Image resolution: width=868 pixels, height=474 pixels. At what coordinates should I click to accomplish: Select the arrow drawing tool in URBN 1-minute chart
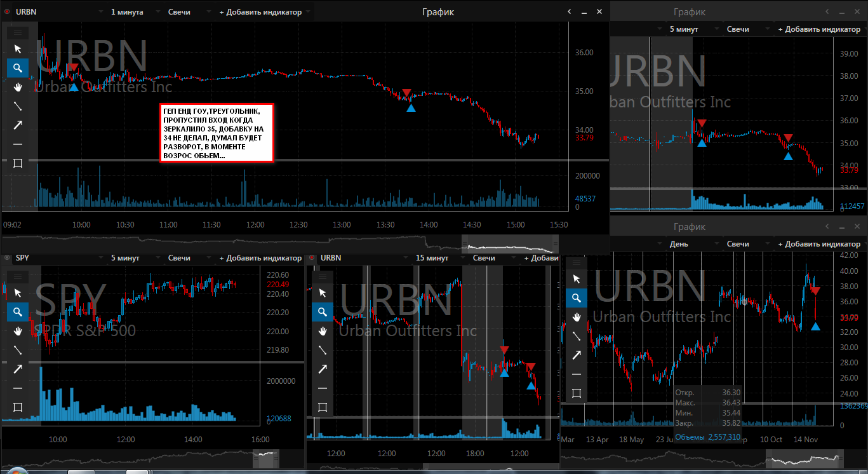18,125
